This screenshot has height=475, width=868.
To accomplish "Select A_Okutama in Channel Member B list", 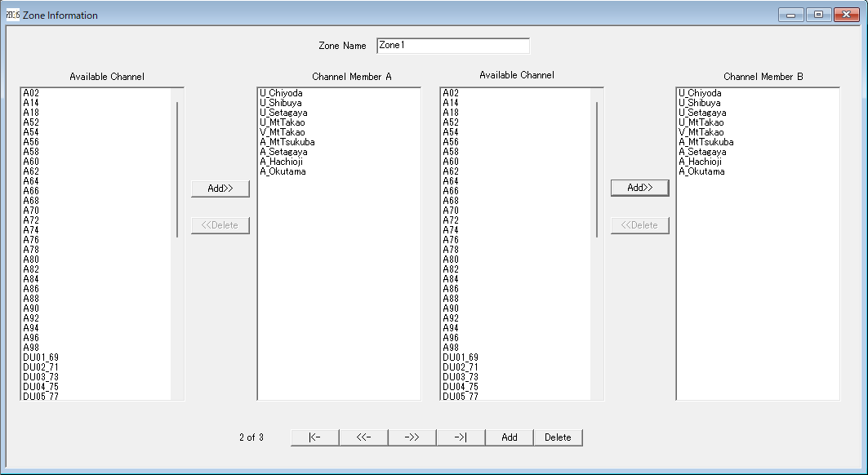I will coord(701,171).
